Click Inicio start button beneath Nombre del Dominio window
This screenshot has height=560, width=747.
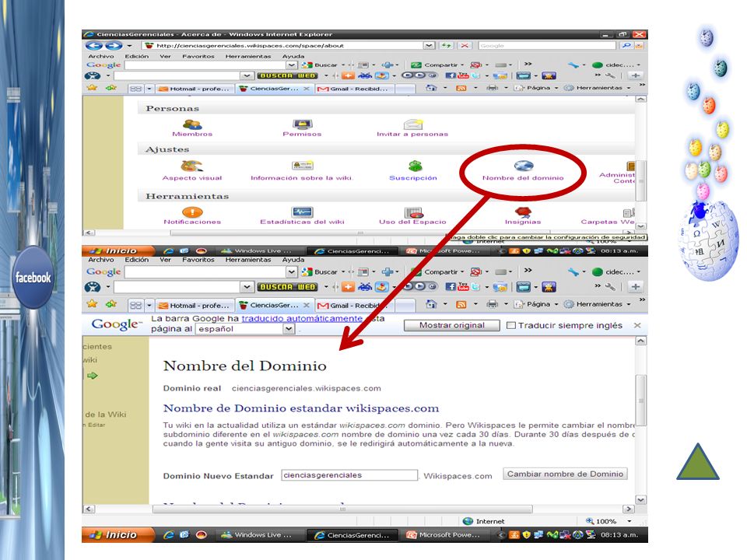pos(117,535)
